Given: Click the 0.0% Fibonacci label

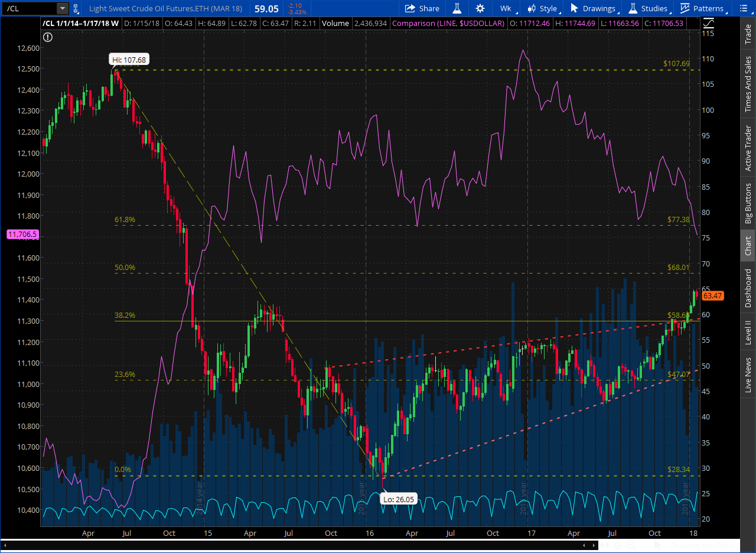Looking at the screenshot, I should pos(123,470).
